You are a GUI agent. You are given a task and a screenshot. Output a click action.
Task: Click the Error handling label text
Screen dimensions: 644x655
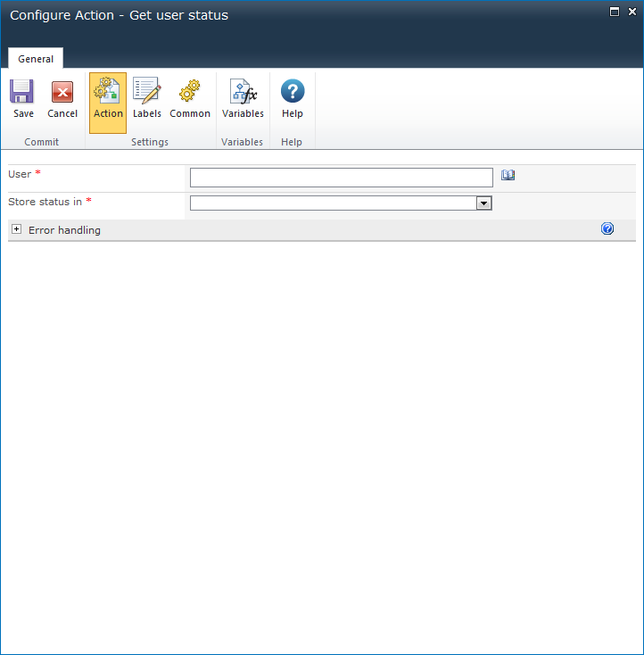tap(64, 230)
